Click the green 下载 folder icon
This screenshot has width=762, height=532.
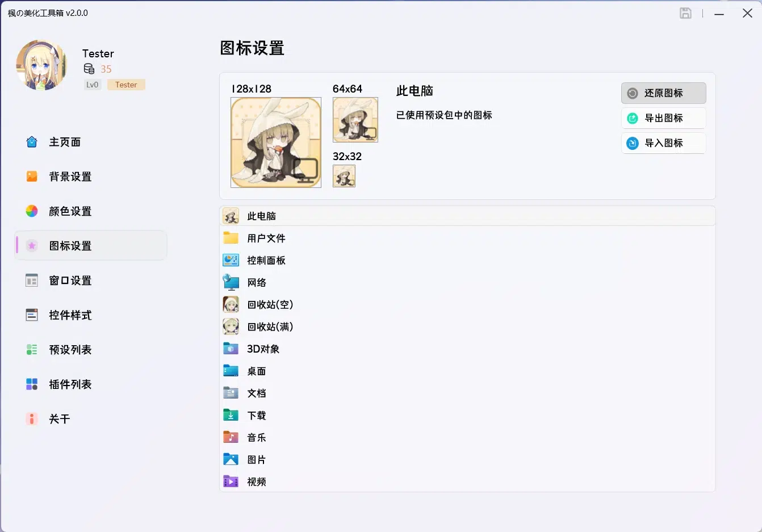tap(231, 415)
